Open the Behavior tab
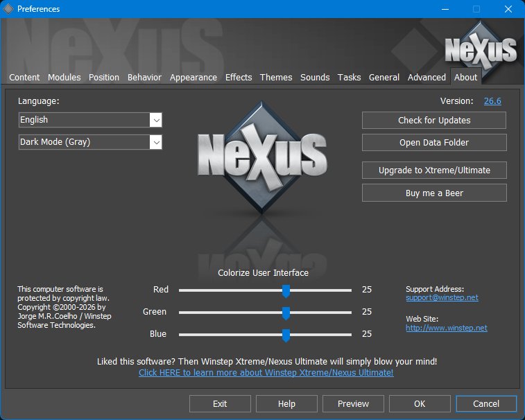 (144, 78)
